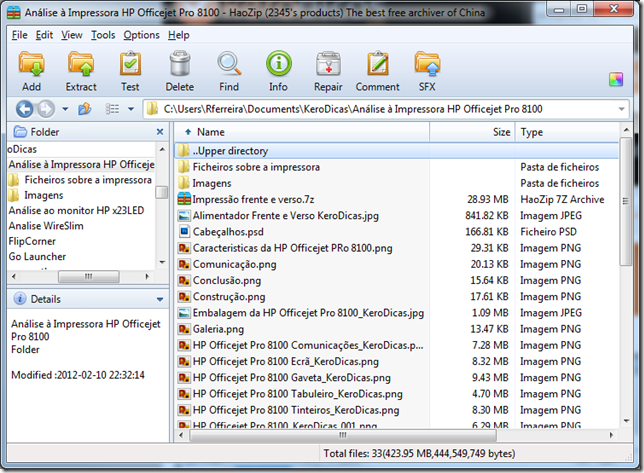Click file list scroll-down arrow
Image resolution: width=644 pixels, height=473 pixels.
click(x=626, y=421)
